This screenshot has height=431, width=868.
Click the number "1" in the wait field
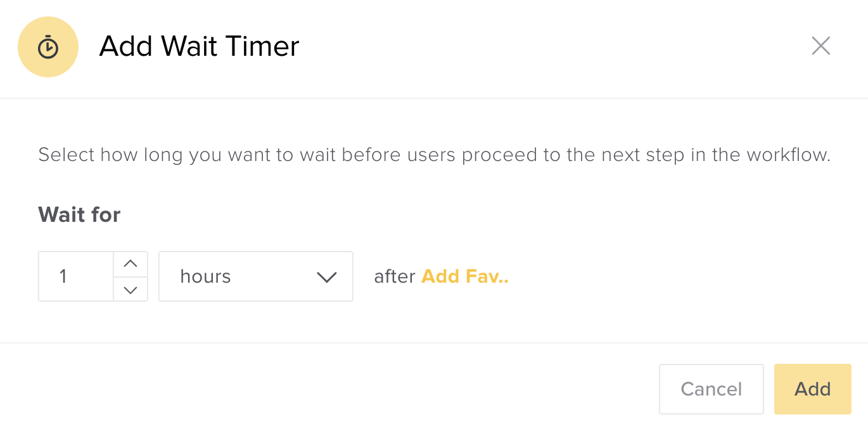(63, 276)
